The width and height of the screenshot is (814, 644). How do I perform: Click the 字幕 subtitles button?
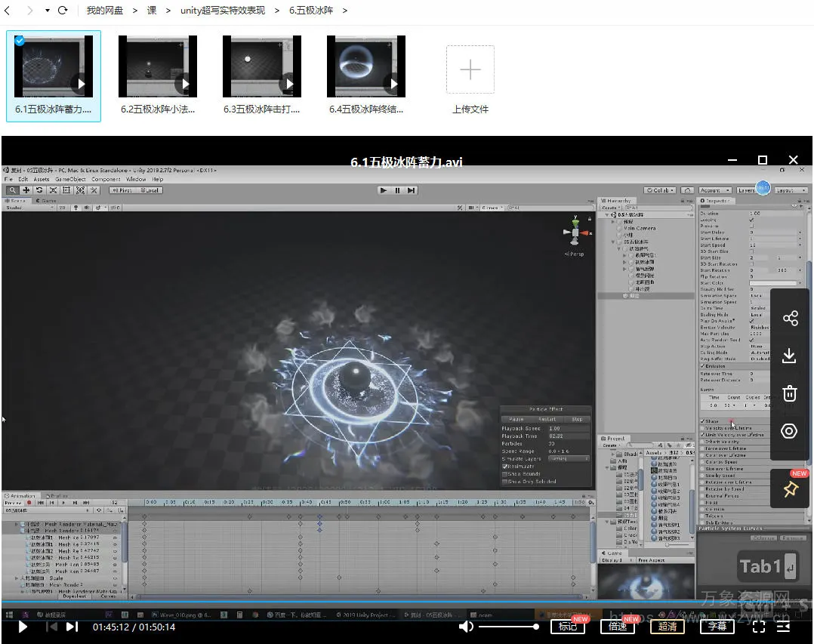(717, 626)
